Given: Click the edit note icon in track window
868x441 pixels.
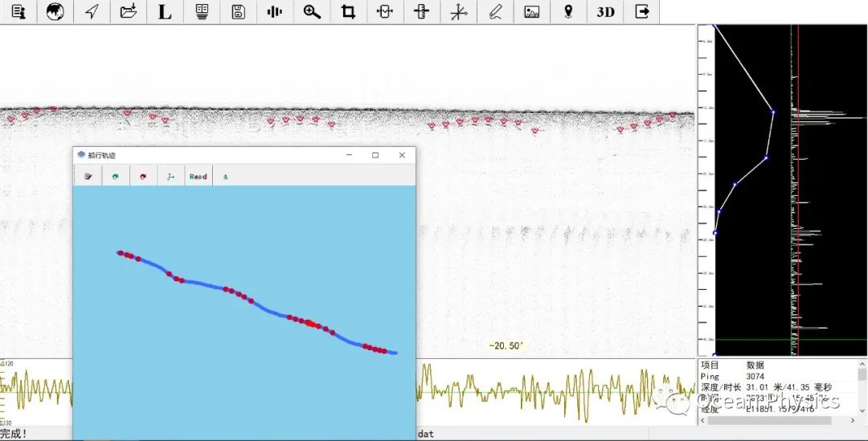Looking at the screenshot, I should coord(88,176).
